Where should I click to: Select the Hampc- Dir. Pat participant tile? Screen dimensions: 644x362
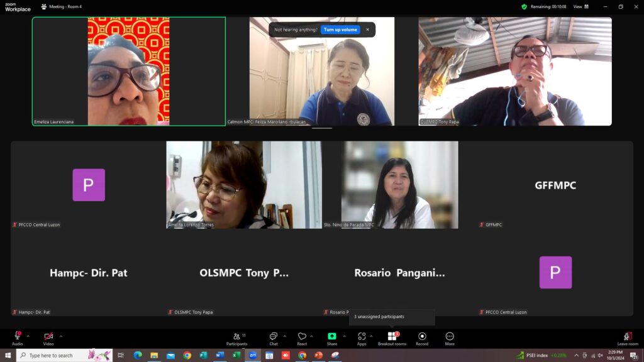click(x=88, y=273)
